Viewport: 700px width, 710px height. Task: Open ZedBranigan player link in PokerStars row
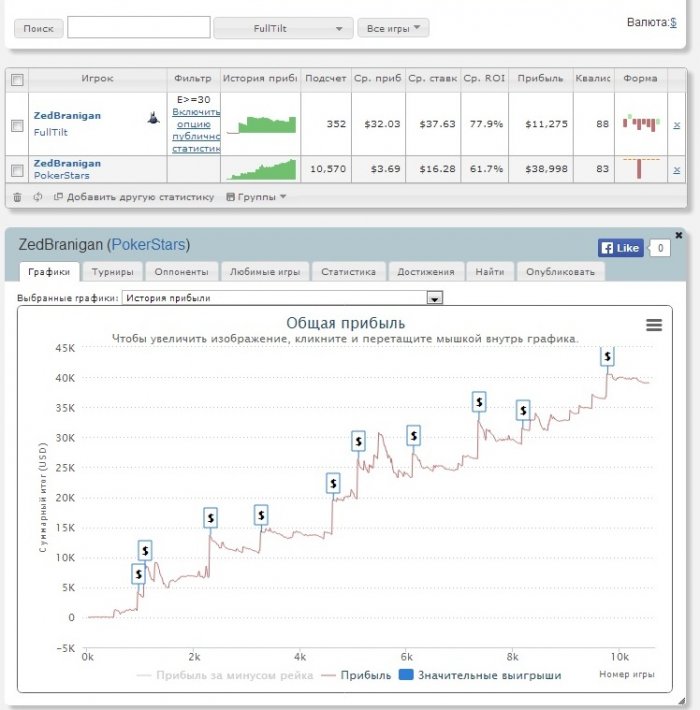(x=67, y=163)
